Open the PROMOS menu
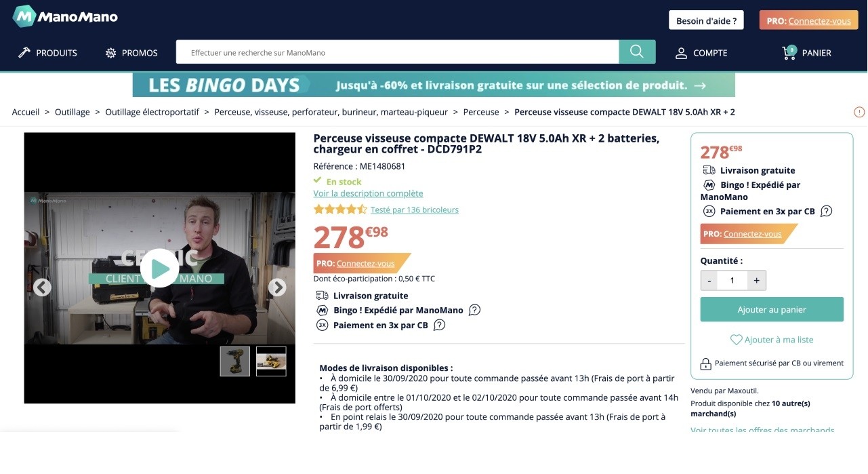The width and height of the screenshot is (868, 474). 131,53
